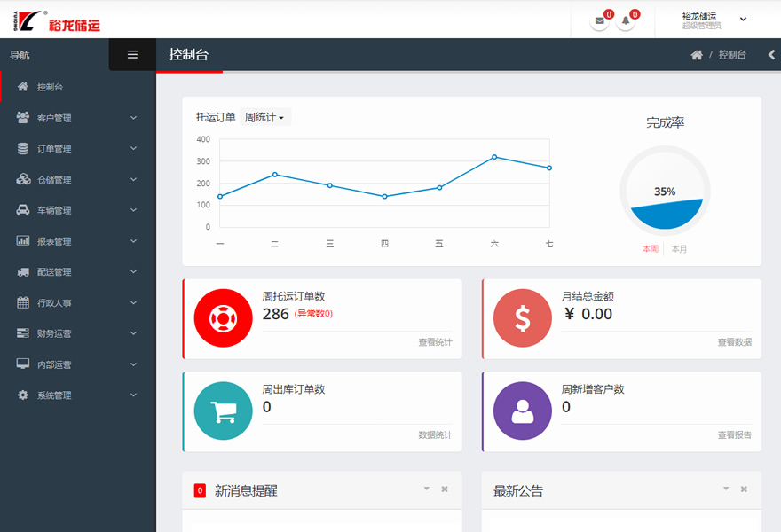Expand the 行政人事 submenu chevron

[133, 302]
